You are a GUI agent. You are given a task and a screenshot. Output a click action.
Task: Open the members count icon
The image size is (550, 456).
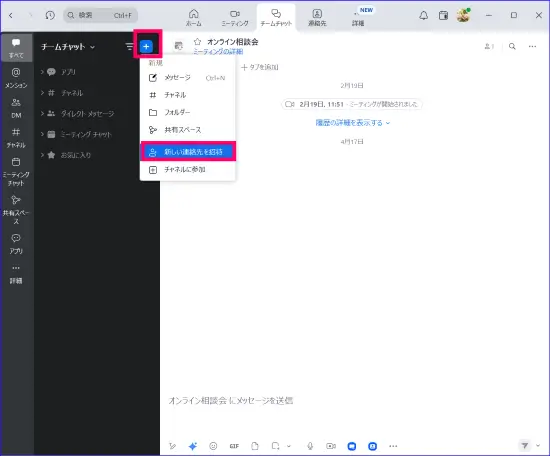click(x=489, y=46)
